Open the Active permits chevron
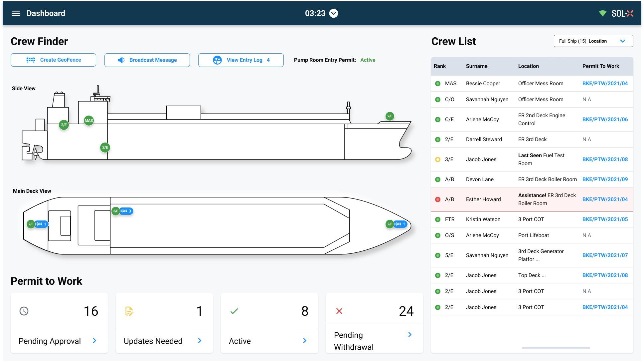Image resolution: width=644 pixels, height=361 pixels. point(305,341)
